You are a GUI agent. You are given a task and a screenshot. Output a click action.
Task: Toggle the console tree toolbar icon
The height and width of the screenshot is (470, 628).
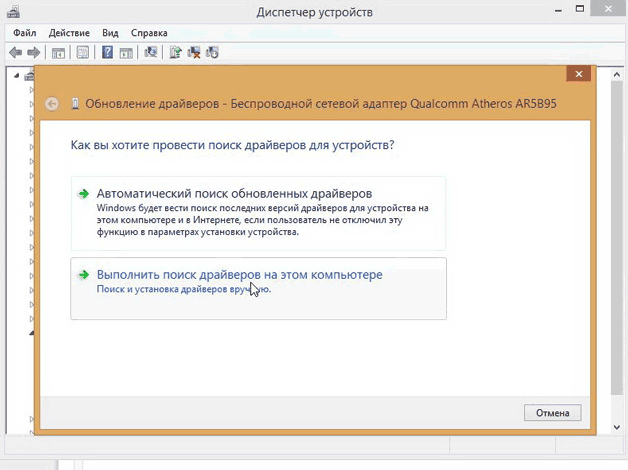[x=58, y=52]
